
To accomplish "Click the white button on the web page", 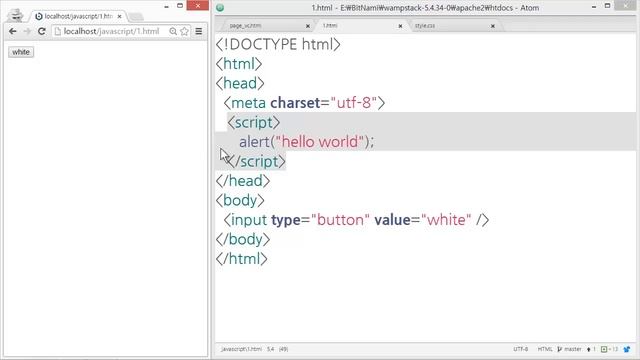I will pos(21,52).
